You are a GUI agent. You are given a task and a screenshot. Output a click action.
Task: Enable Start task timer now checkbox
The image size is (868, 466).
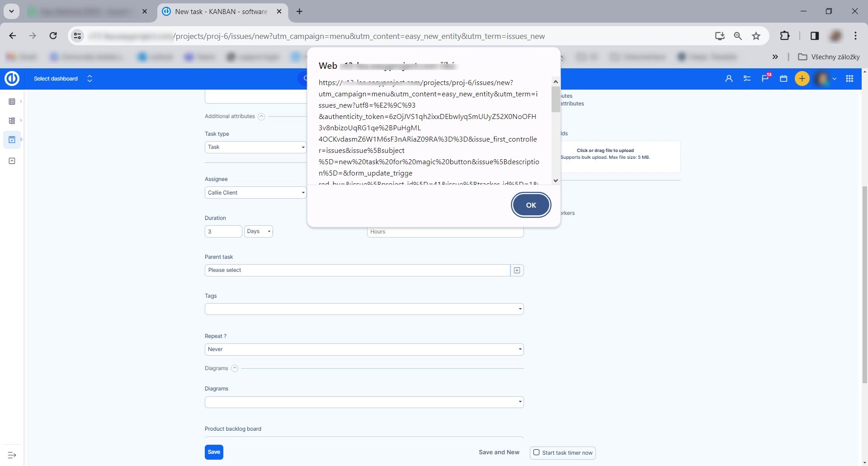(536, 452)
